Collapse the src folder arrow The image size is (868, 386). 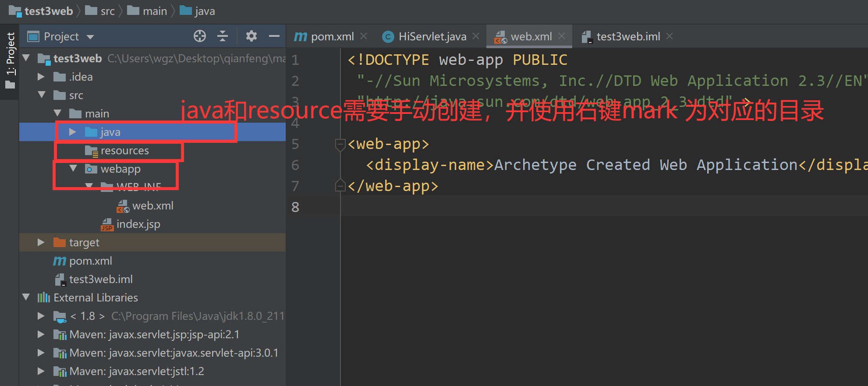click(42, 95)
